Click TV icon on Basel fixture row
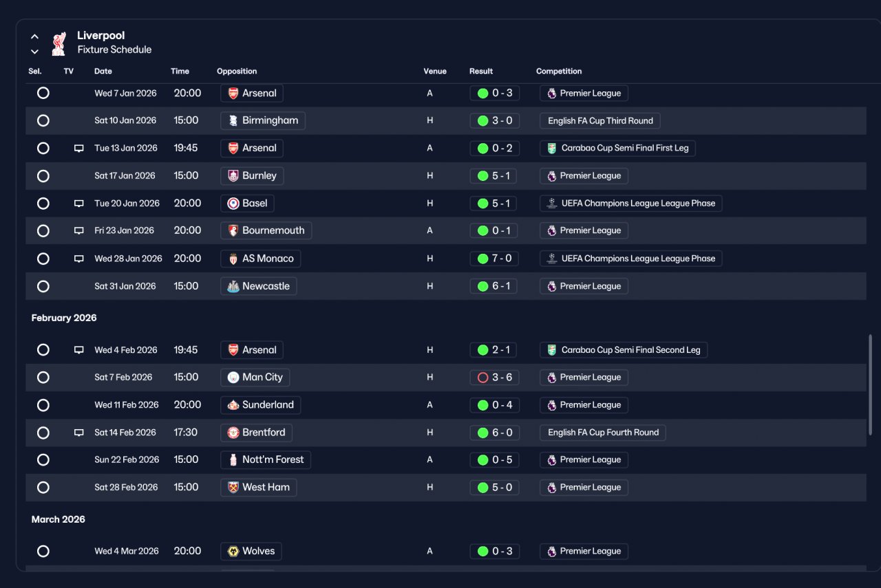 click(x=79, y=204)
